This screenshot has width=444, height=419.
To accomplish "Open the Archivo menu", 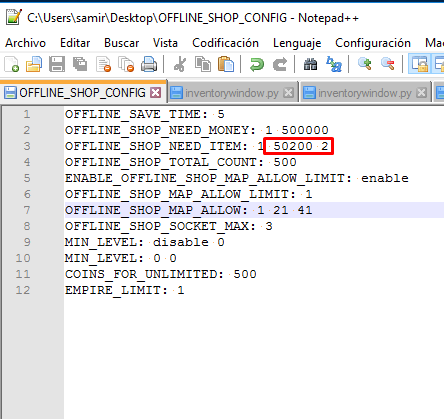I will pos(25,43).
